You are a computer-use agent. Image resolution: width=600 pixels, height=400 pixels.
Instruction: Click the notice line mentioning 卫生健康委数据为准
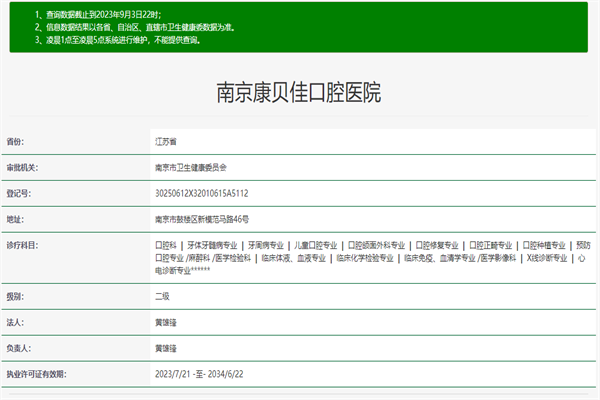[x=134, y=27]
